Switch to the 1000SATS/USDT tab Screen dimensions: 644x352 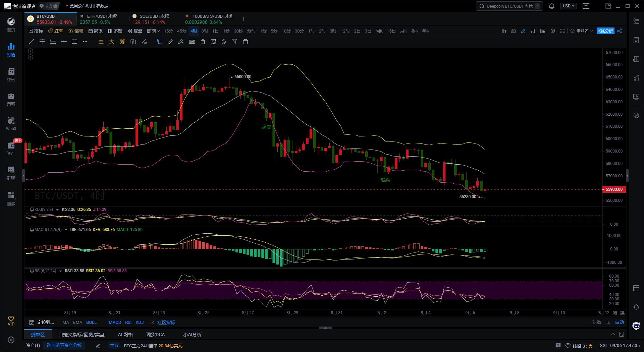click(208, 19)
